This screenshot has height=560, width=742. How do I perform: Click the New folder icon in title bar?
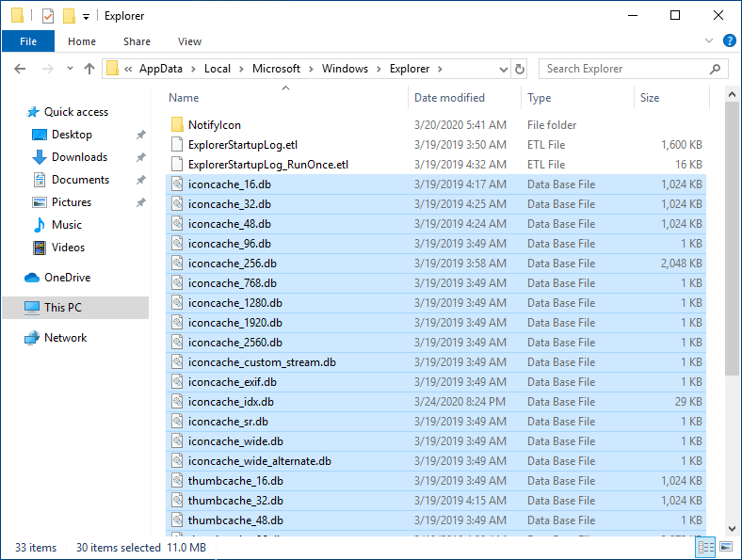69,16
